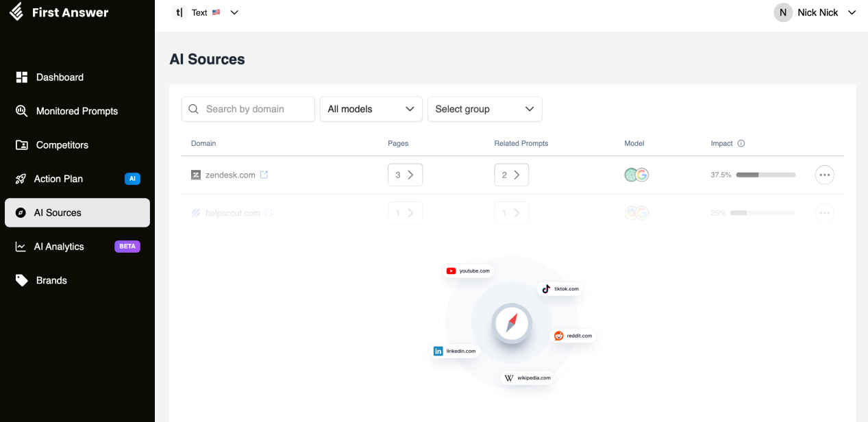Image resolution: width=868 pixels, height=422 pixels.
Task: Click the reddit.com source badge
Action: (573, 336)
